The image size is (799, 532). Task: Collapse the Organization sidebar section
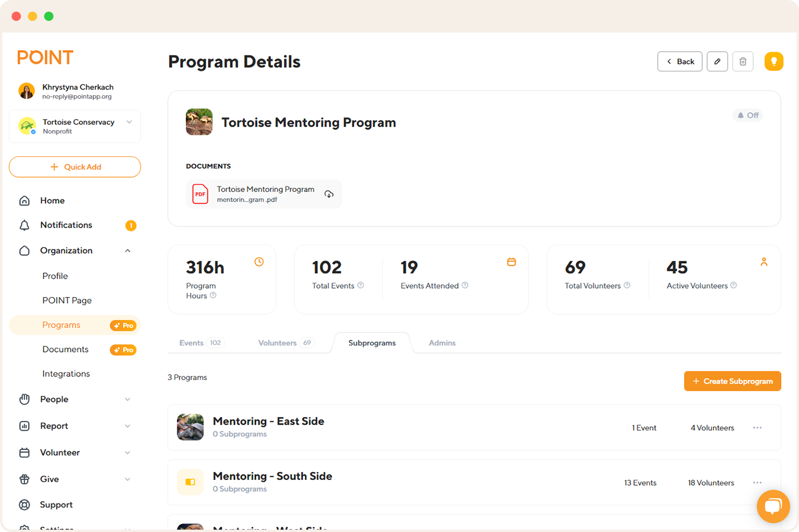(128, 251)
